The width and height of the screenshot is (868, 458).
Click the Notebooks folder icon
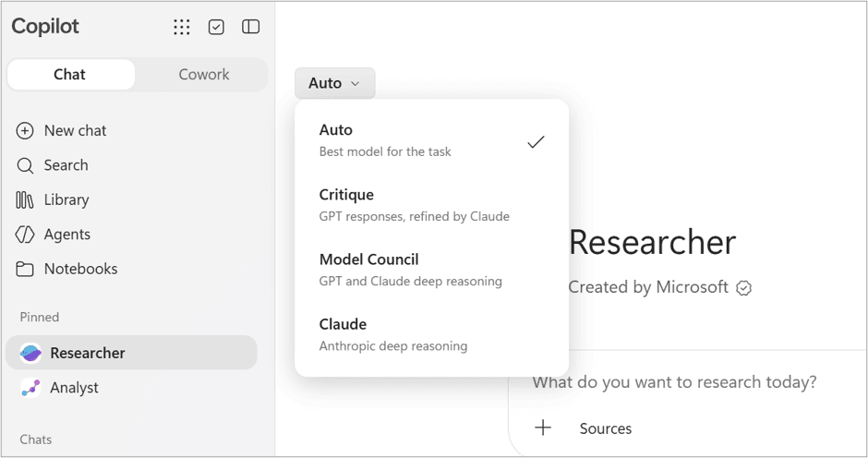pyautogui.click(x=24, y=269)
